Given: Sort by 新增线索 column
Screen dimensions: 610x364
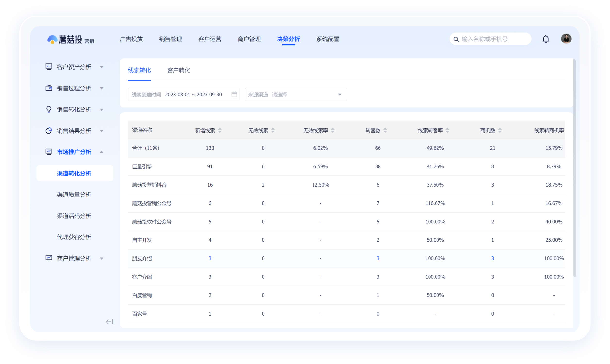Looking at the screenshot, I should pos(220,130).
